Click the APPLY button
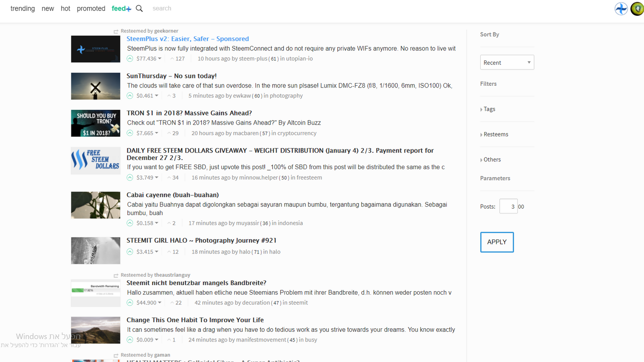Viewport: 644px width, 362px height. tap(497, 242)
